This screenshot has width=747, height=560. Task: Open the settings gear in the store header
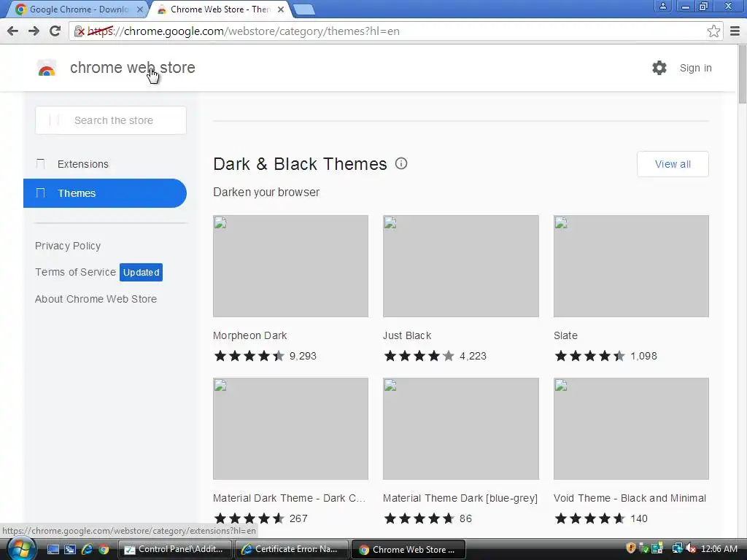click(x=659, y=68)
